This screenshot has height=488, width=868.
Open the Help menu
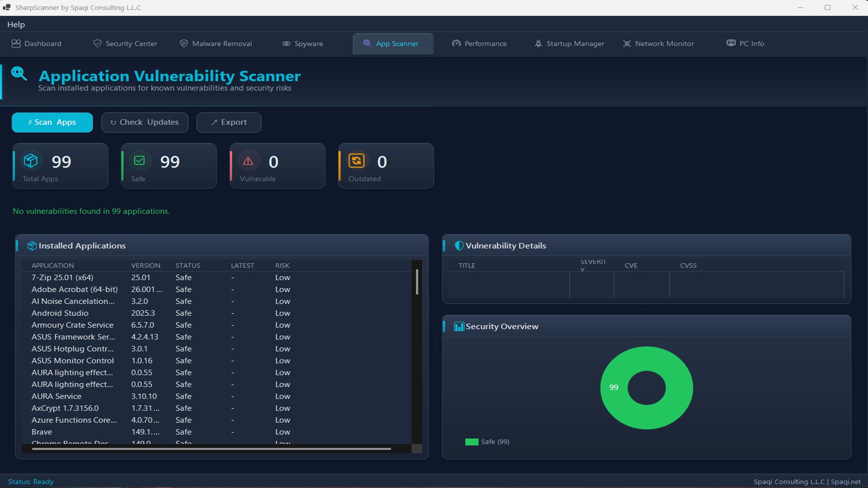click(x=16, y=24)
